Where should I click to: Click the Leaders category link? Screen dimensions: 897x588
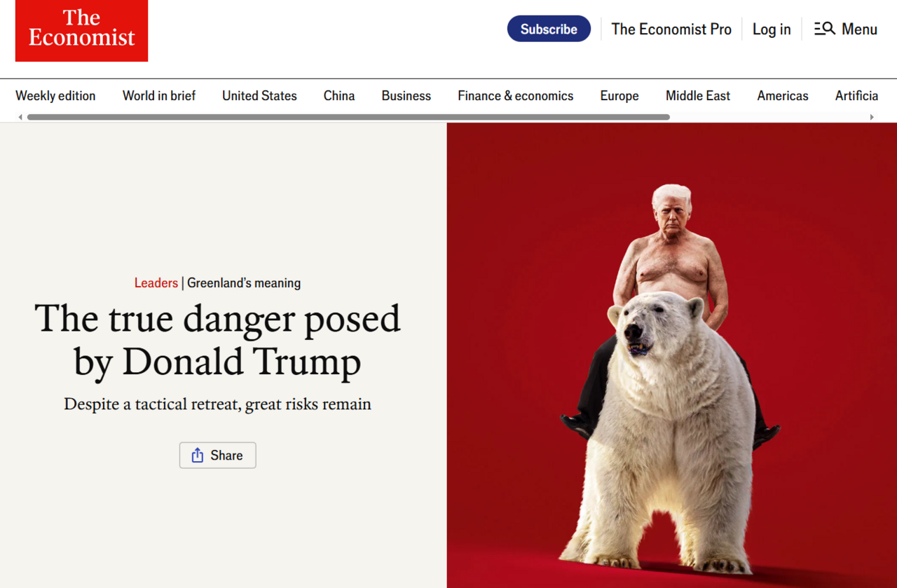156,283
